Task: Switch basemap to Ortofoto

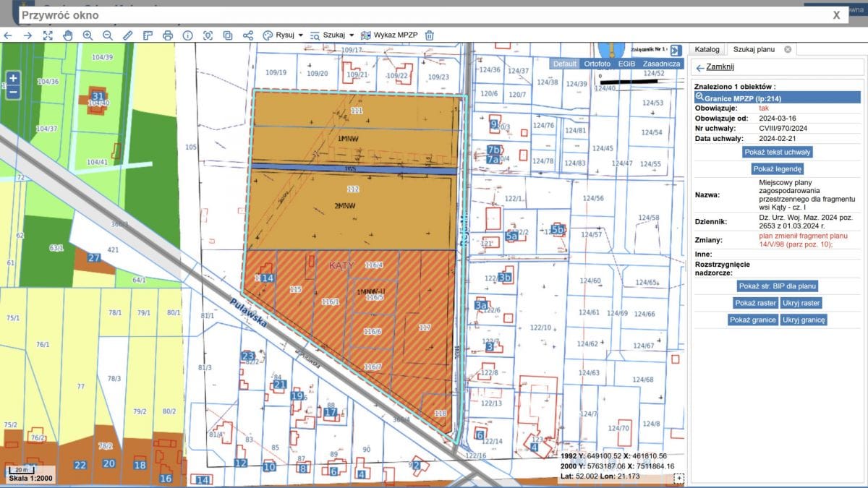Action: [597, 64]
